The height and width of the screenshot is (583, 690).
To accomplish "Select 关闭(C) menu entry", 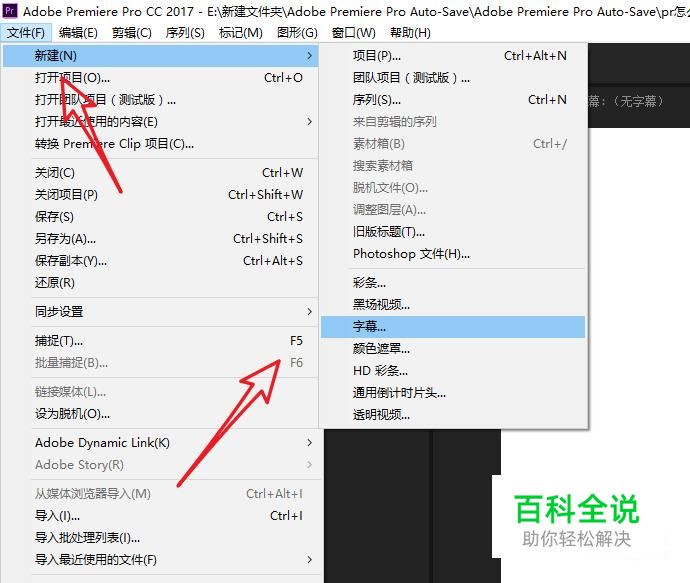I will coord(161,173).
